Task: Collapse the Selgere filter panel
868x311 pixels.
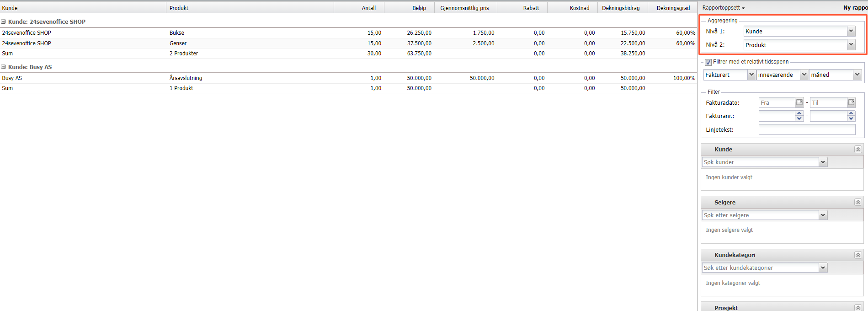Action: [x=858, y=202]
